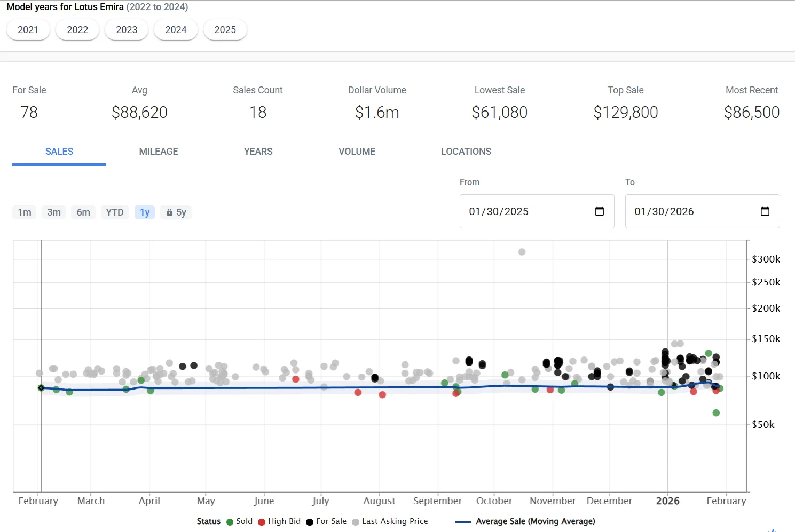Click the For Sale count 78

pos(29,113)
